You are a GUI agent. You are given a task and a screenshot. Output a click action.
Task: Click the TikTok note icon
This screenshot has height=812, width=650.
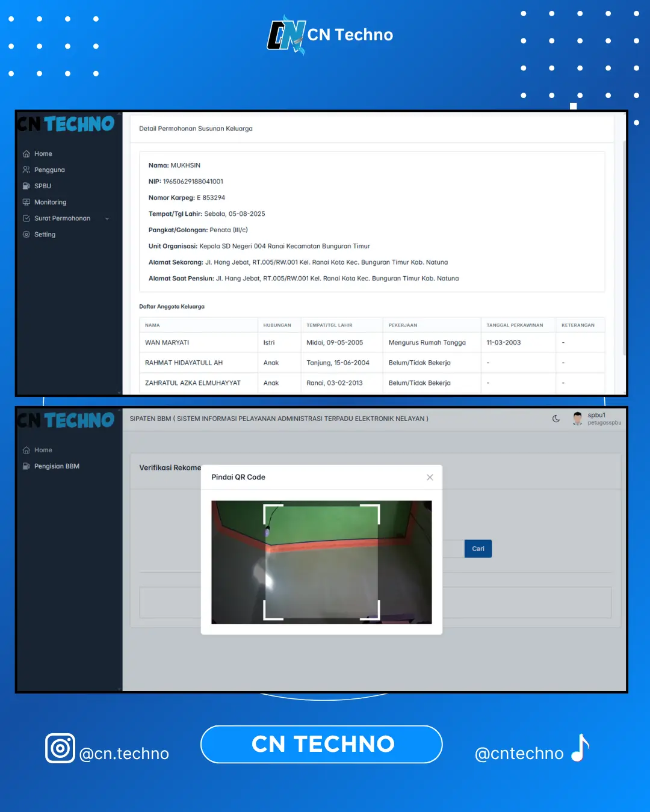point(580,748)
